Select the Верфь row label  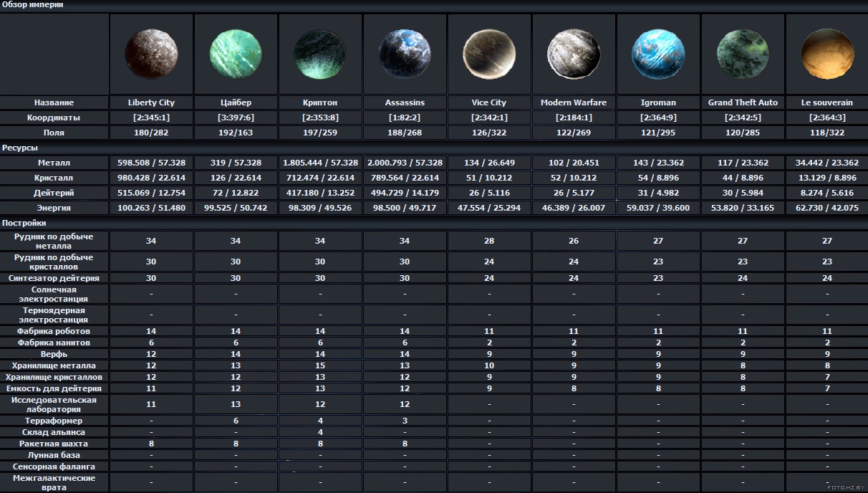pos(54,354)
